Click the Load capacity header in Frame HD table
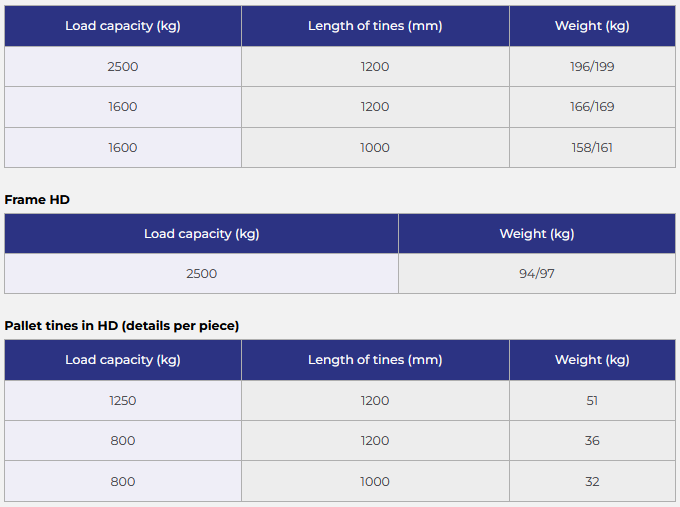Viewport: 680px width, 507px height. (201, 234)
